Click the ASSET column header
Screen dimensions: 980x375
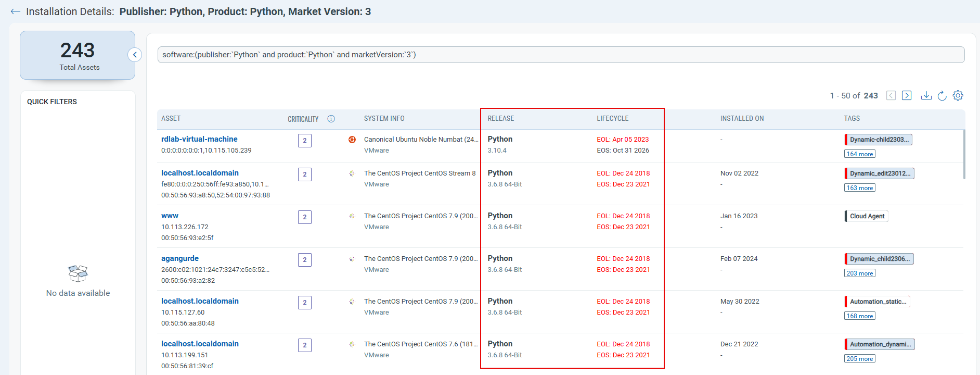pos(171,119)
